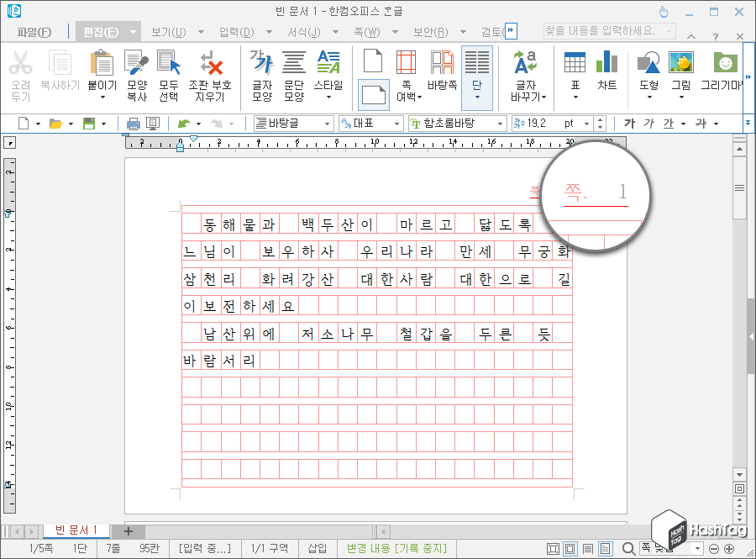
Task: Click the Clear Typesetting Marks (조판 부호 지우기) icon
Action: coord(210,63)
